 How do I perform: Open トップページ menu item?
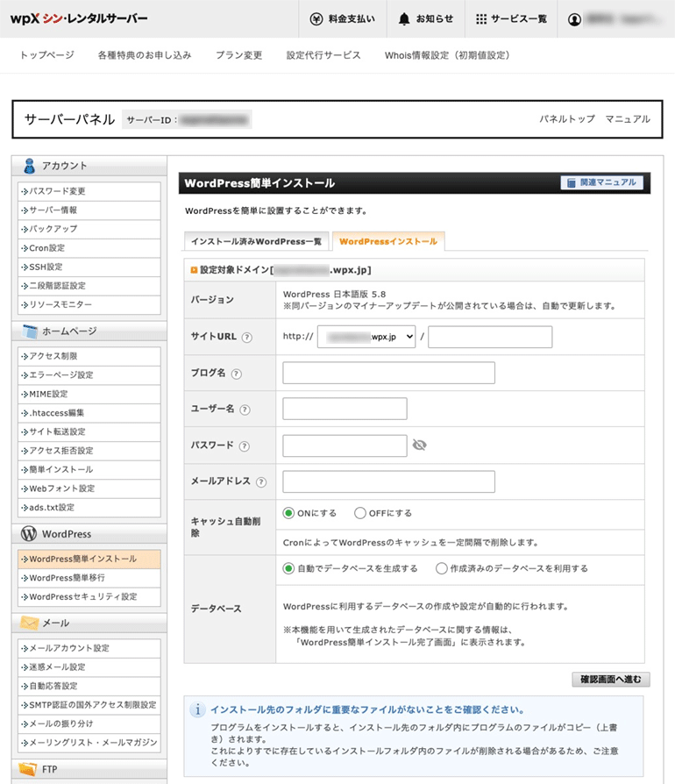pyautogui.click(x=47, y=55)
